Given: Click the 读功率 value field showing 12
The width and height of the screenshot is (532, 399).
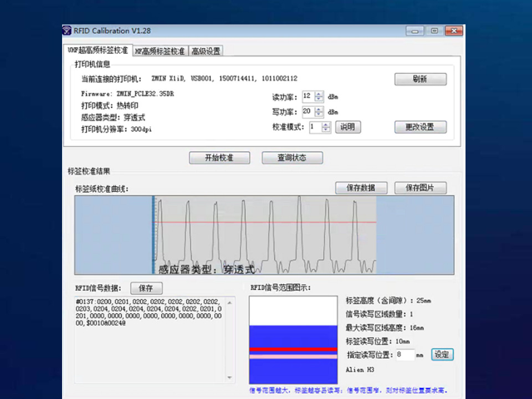Looking at the screenshot, I should click(309, 96).
